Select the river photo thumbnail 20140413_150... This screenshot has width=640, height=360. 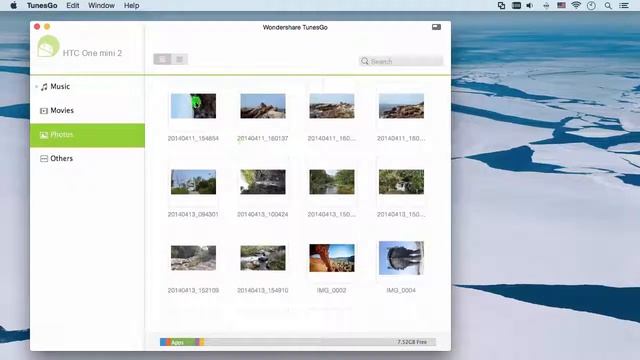pos(332,182)
